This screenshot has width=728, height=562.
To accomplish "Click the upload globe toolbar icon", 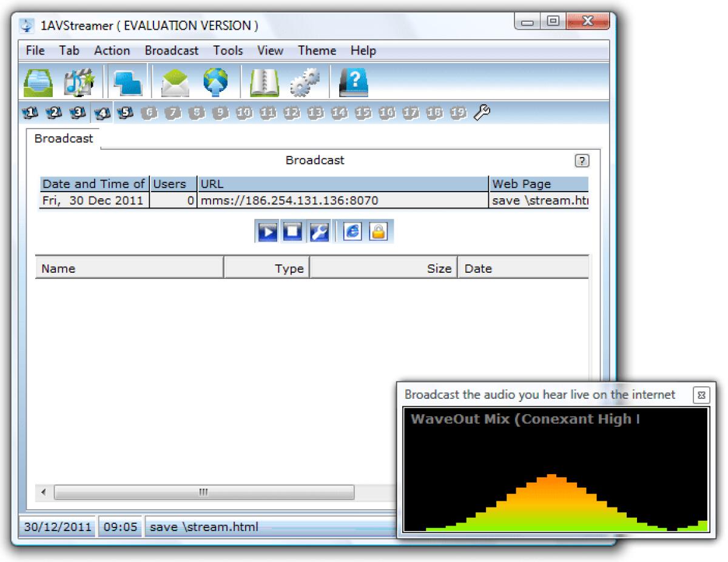I will point(217,82).
